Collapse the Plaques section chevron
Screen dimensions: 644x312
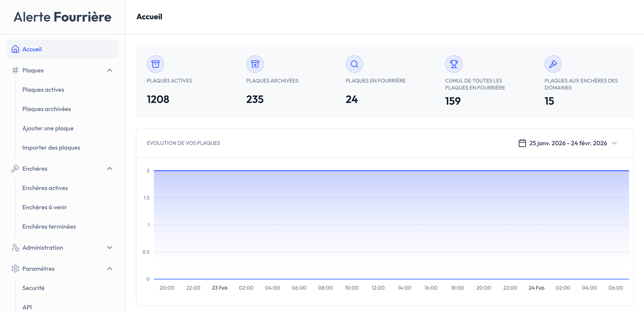click(x=109, y=70)
